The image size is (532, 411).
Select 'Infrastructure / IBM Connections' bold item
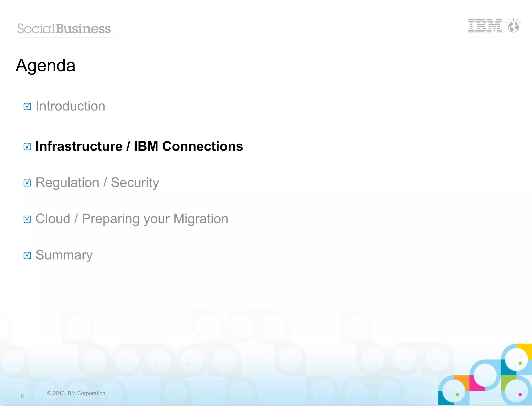(139, 146)
